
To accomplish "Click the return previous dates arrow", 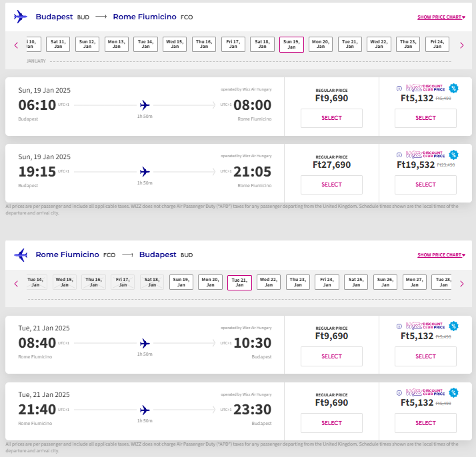I will (x=16, y=283).
